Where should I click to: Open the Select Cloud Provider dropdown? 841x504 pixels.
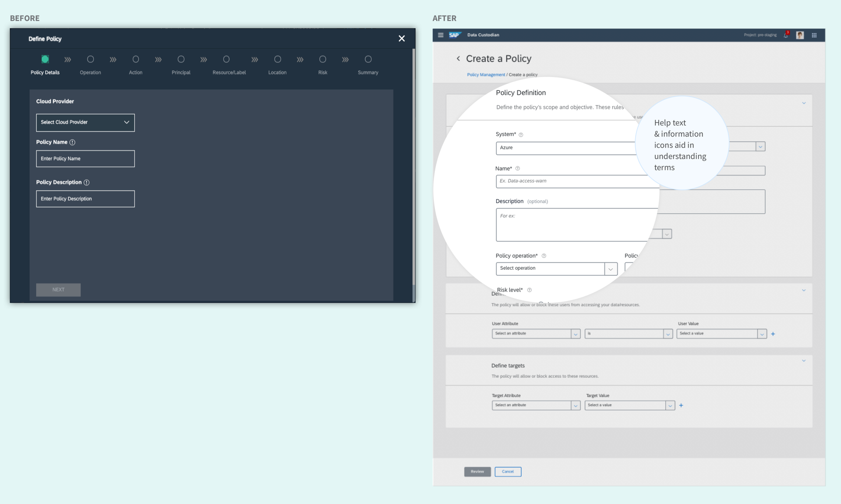pos(85,123)
